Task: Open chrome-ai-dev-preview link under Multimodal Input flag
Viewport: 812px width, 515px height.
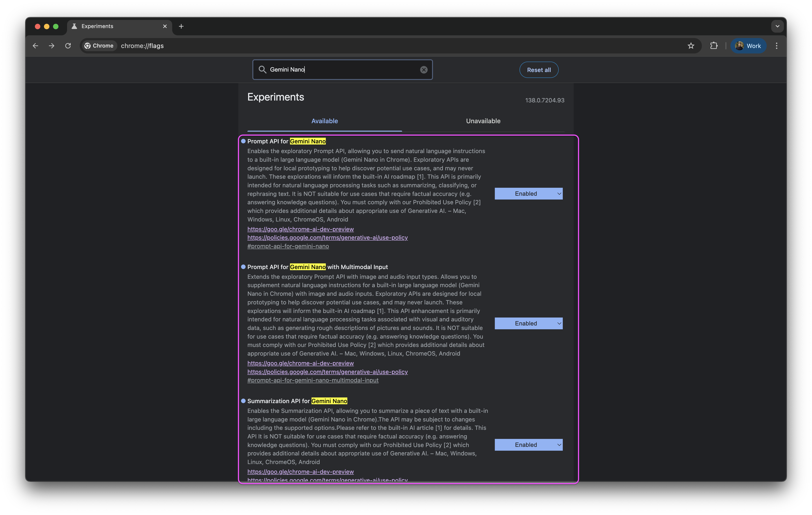Action: tap(300, 363)
